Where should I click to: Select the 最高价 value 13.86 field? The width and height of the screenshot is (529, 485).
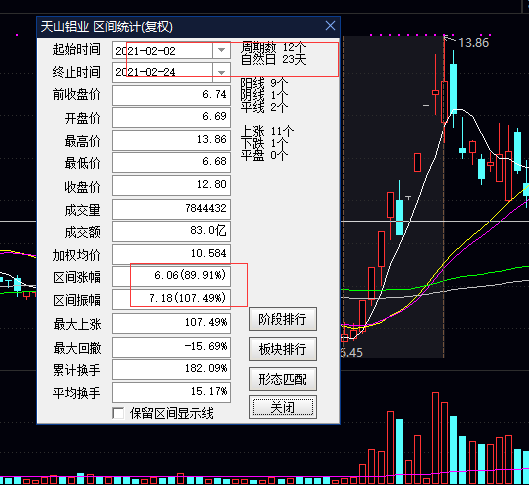171,140
